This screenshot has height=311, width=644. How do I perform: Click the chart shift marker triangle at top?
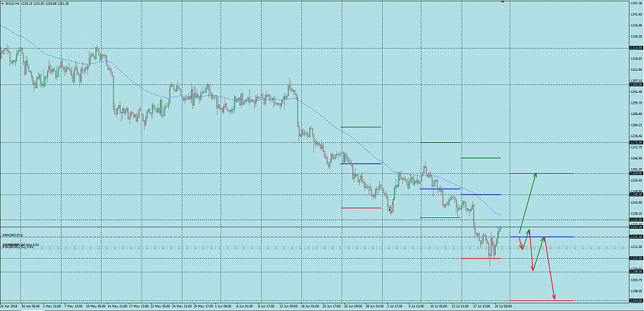pos(503,3)
